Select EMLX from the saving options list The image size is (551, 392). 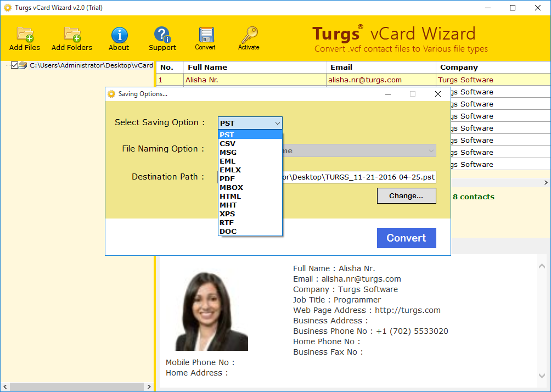pyautogui.click(x=250, y=170)
